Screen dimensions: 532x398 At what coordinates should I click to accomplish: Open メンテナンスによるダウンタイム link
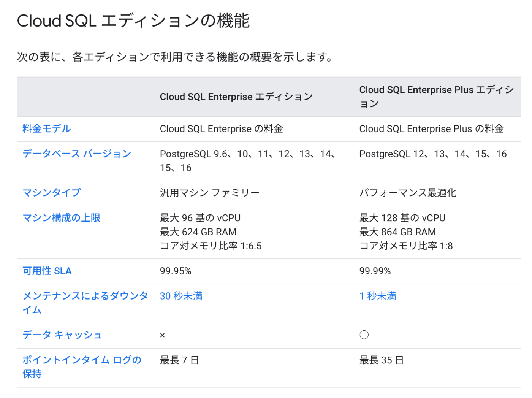(x=85, y=303)
